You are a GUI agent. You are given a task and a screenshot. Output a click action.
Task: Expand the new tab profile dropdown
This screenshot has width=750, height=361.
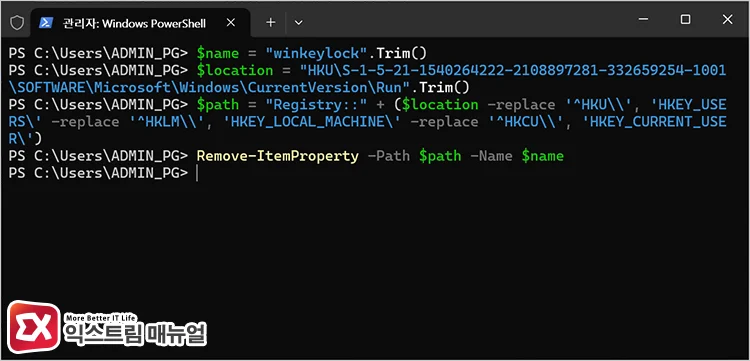[x=298, y=22]
